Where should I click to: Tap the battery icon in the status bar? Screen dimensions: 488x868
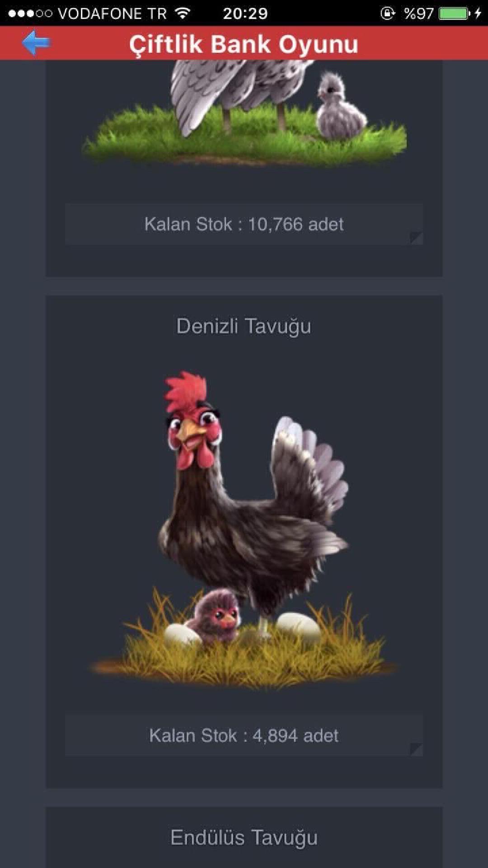(x=455, y=13)
